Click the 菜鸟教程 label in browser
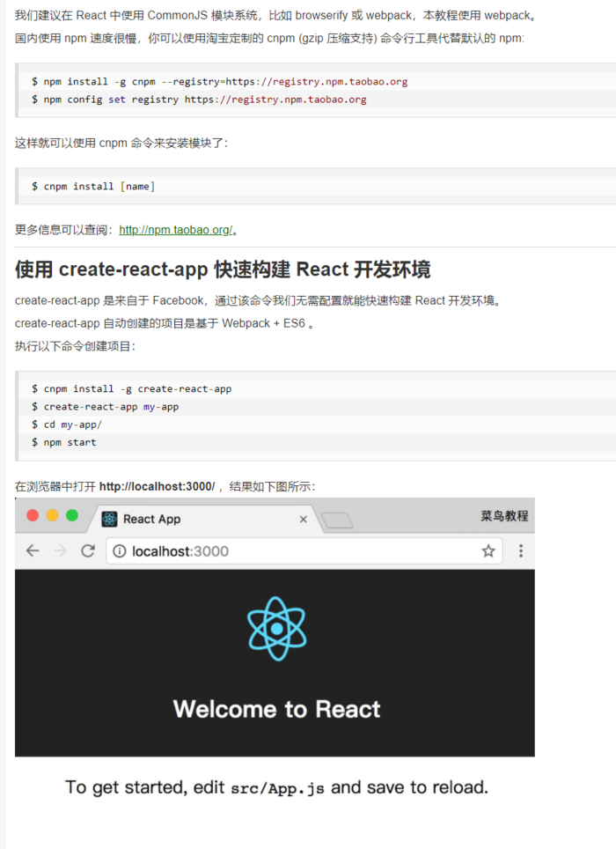 tap(504, 516)
